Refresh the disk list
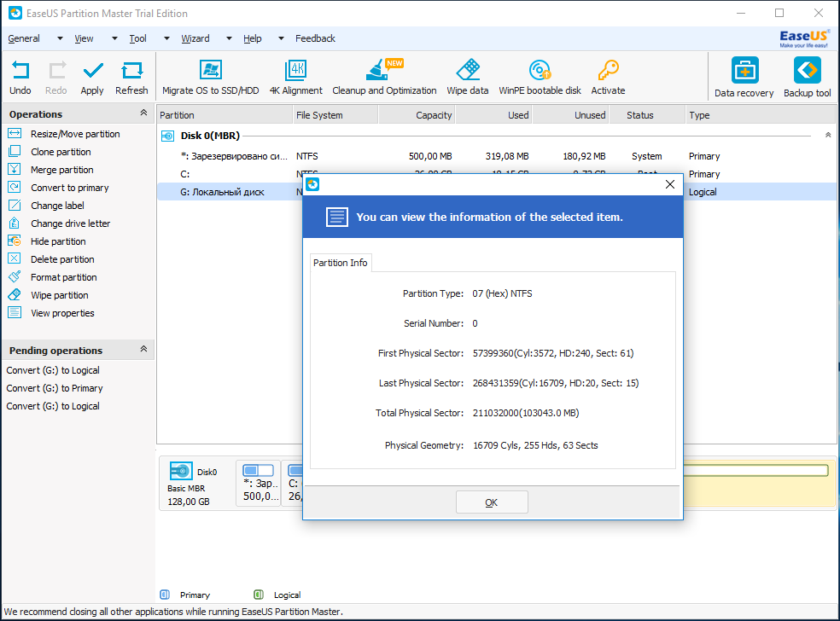The height and width of the screenshot is (621, 840). click(131, 77)
